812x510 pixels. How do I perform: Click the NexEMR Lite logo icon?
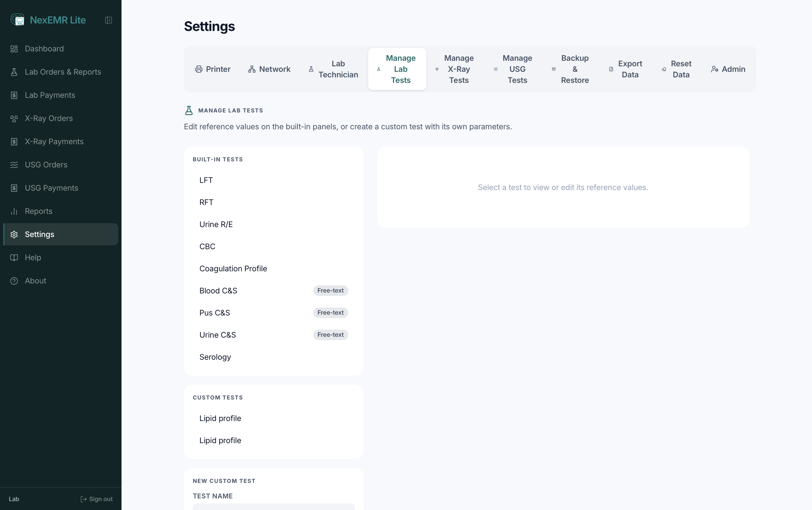(x=17, y=20)
